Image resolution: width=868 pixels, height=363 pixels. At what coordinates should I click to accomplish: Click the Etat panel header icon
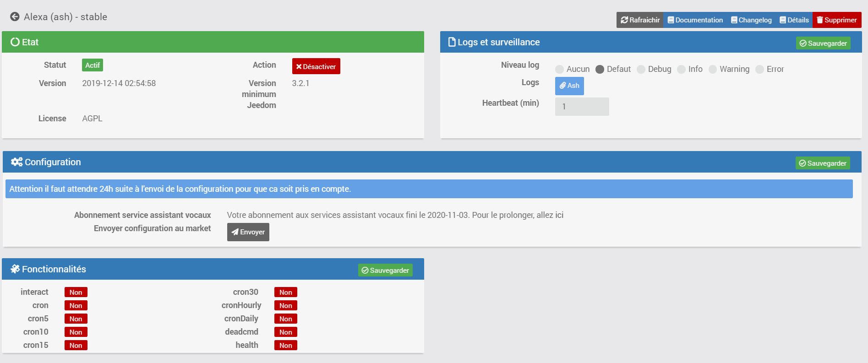click(15, 42)
